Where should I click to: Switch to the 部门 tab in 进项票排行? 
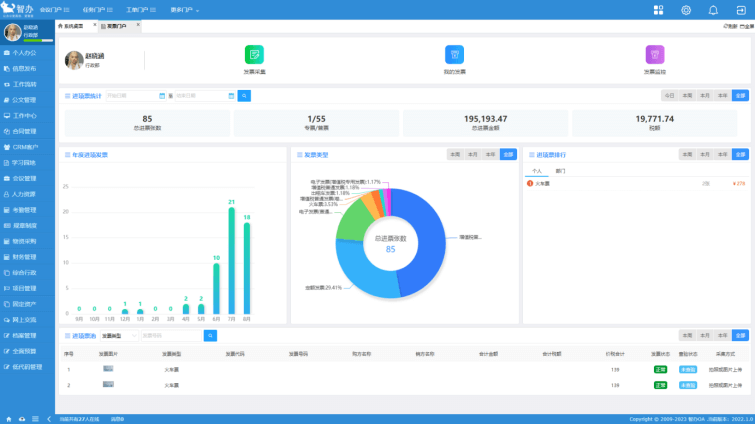tap(561, 171)
